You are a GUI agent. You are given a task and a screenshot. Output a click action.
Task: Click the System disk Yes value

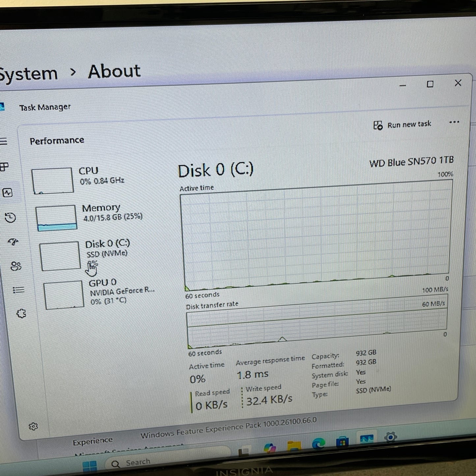coord(361,372)
